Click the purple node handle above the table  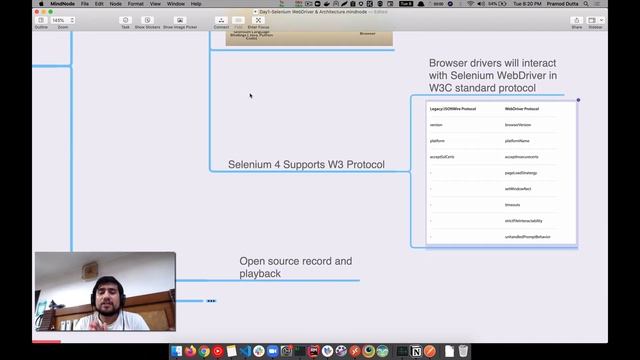(x=578, y=100)
